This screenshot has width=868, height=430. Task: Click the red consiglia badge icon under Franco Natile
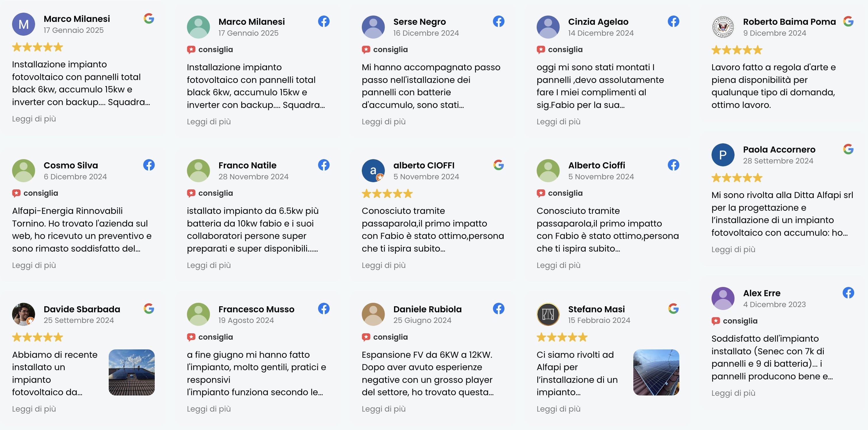click(191, 193)
